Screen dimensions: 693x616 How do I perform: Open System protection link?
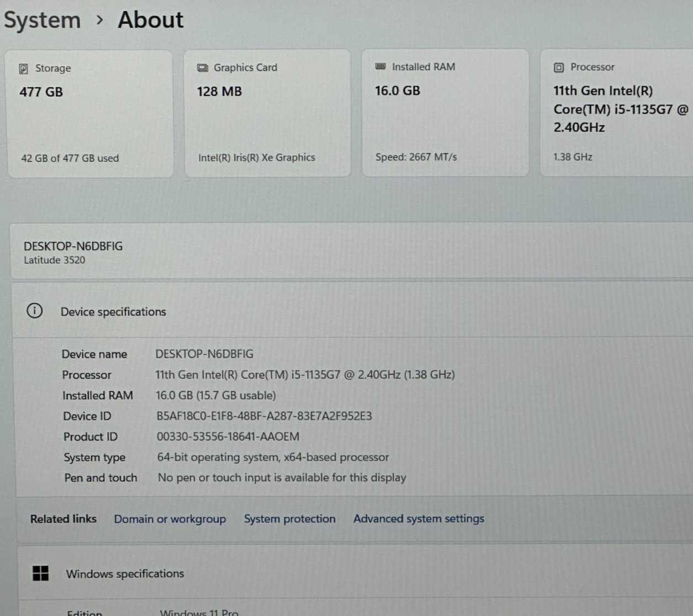(x=290, y=519)
